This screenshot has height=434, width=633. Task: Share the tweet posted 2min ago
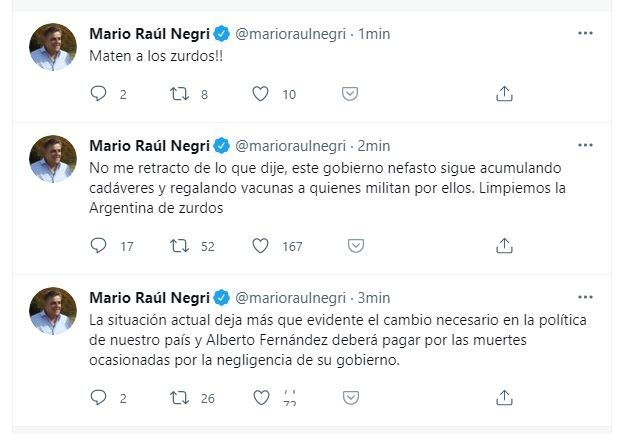tap(505, 246)
